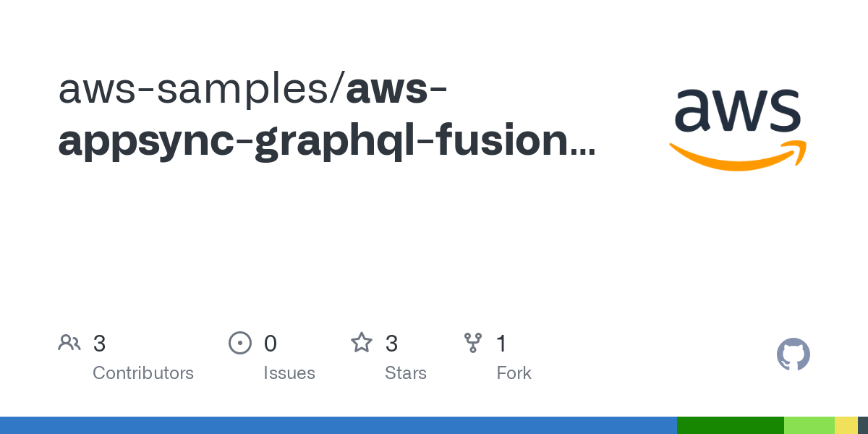This screenshot has height=434, width=868.
Task: Click the issues count 0
Action: coord(271,344)
